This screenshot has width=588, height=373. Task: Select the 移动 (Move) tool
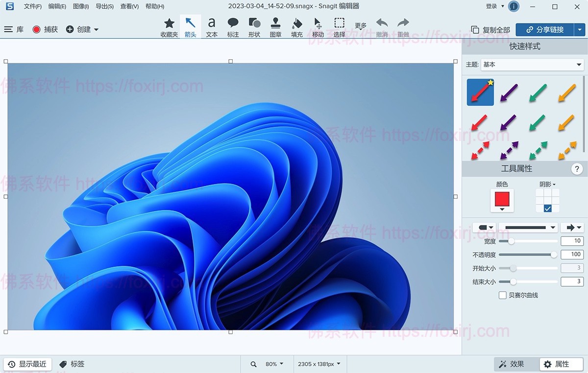pyautogui.click(x=318, y=26)
